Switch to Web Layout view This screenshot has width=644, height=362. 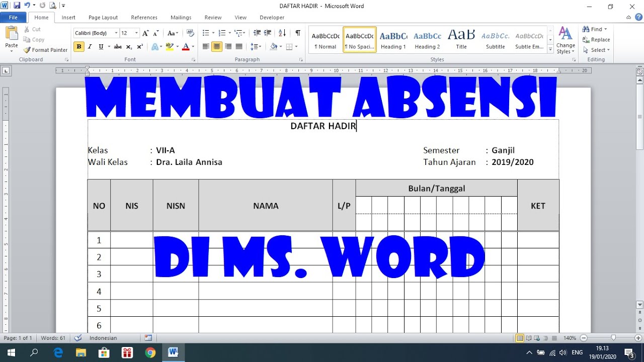click(x=537, y=338)
